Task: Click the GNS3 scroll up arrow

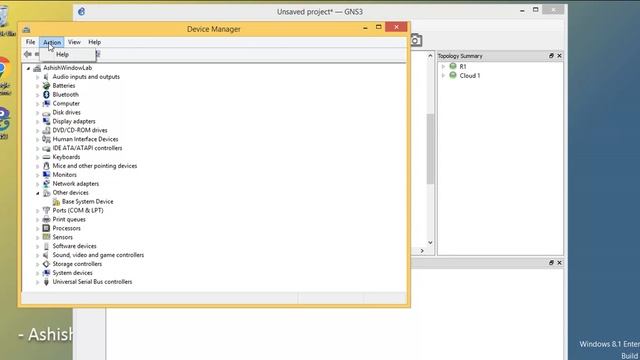Action: pos(430,56)
